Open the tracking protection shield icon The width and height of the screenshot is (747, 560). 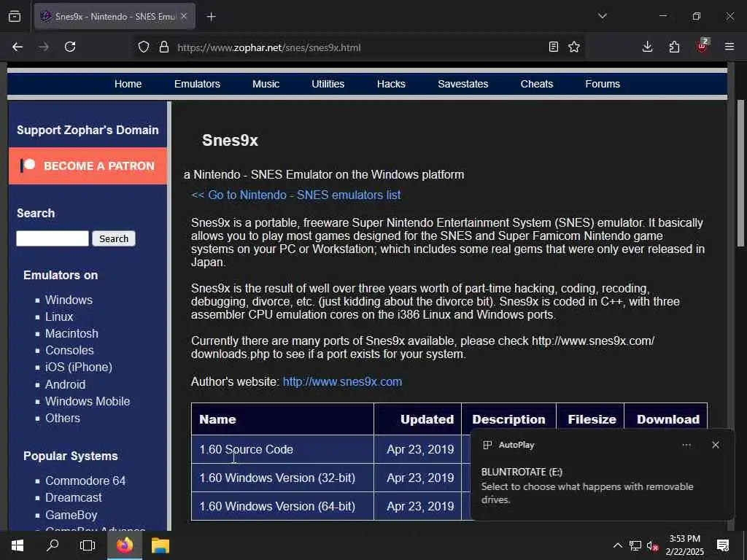click(144, 47)
